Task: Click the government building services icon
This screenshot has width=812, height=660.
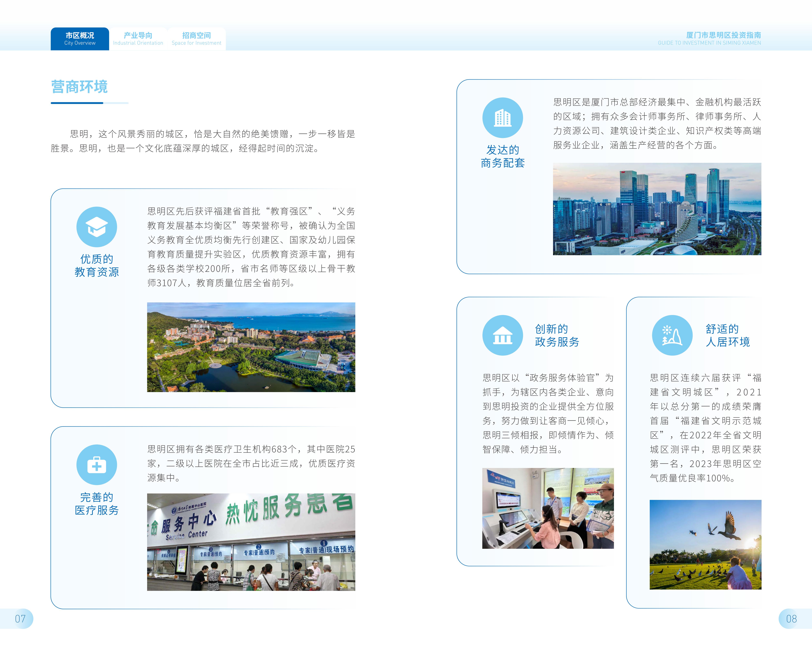Action: click(503, 335)
